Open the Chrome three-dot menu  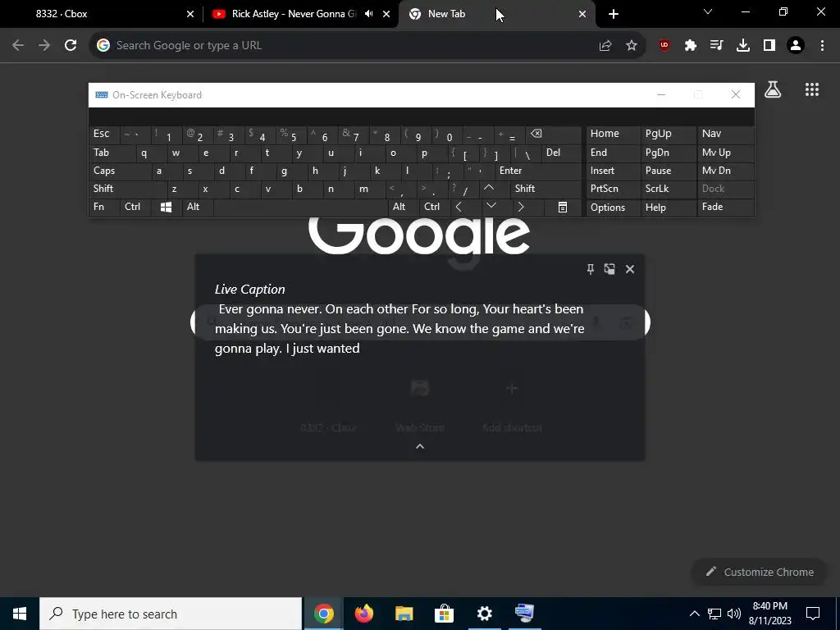tap(822, 46)
